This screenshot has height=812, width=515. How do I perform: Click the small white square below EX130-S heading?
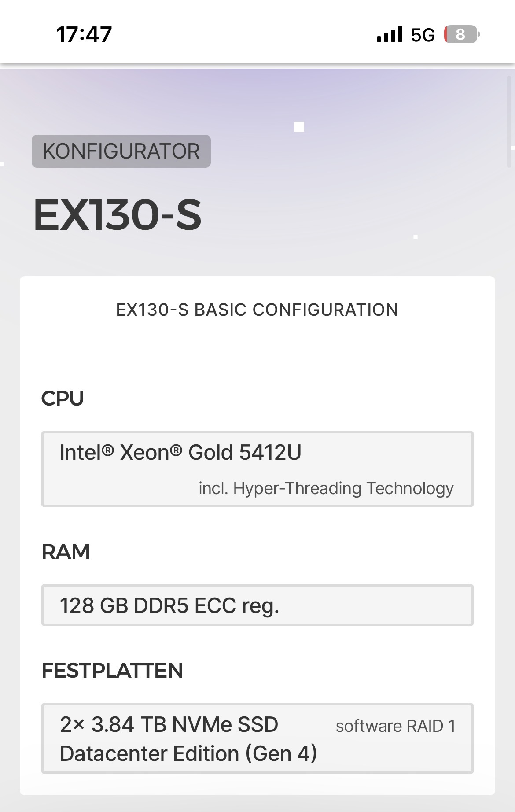click(x=416, y=237)
